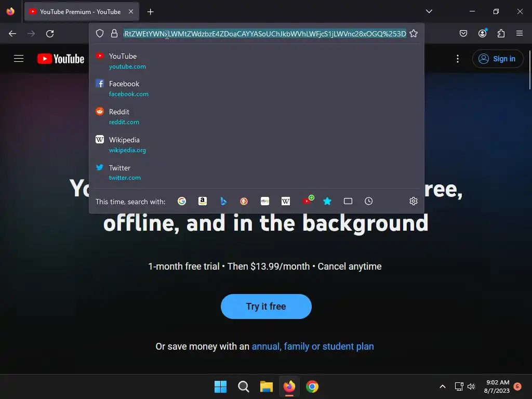The width and height of the screenshot is (532, 399).
Task: Search in bookmarks via star icon
Action: (327, 201)
